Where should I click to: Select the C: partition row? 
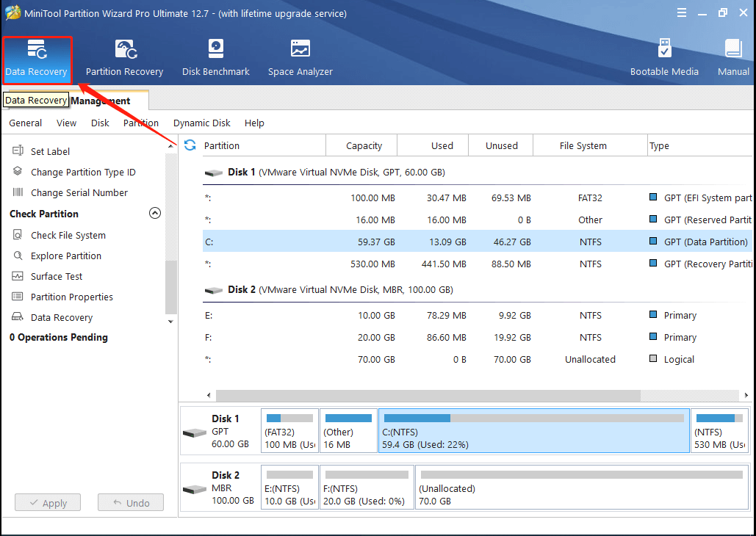pos(478,242)
